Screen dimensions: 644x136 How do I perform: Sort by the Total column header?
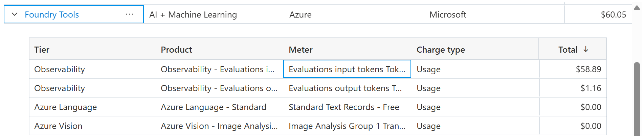(568, 50)
